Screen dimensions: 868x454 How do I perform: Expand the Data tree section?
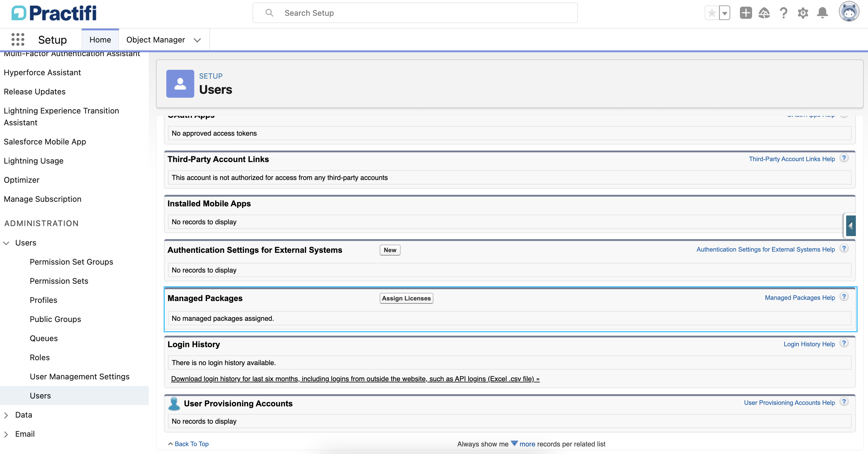[6, 415]
